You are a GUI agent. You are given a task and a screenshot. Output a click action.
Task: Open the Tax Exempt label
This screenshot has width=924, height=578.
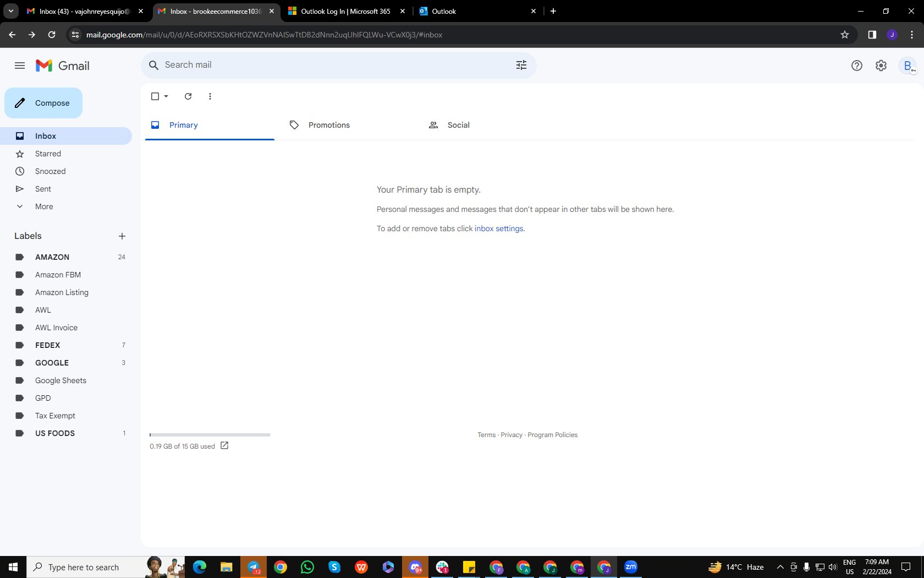point(66,416)
